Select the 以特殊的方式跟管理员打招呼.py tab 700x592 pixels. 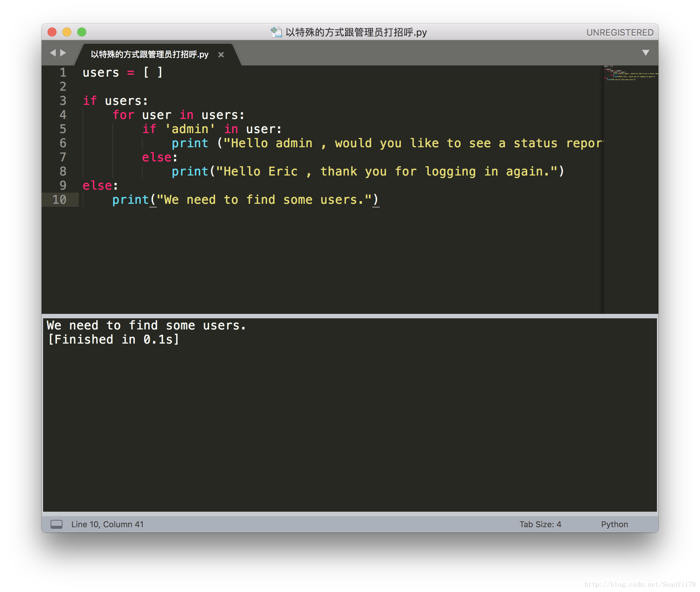pos(149,55)
